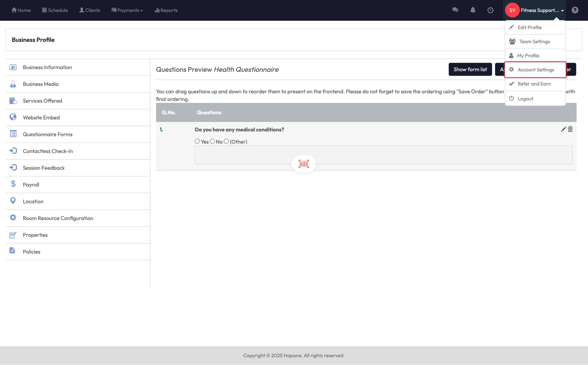Viewport: 588px width, 365px height.
Task: Select the No radio button
Action: (212, 141)
